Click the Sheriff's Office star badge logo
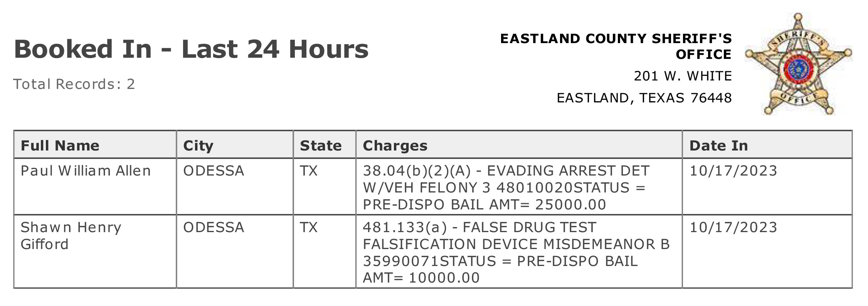This screenshot has width=868, height=306. pos(799,64)
